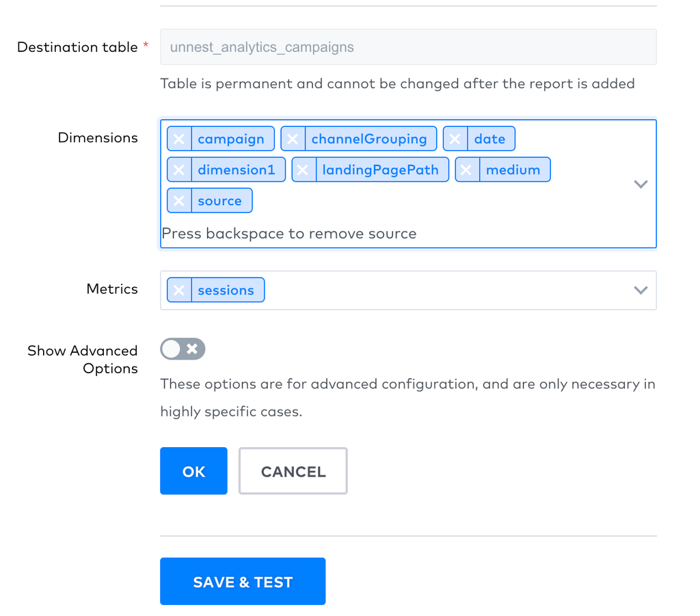Click the sessions metric label
The image size is (700, 616).
coord(226,291)
